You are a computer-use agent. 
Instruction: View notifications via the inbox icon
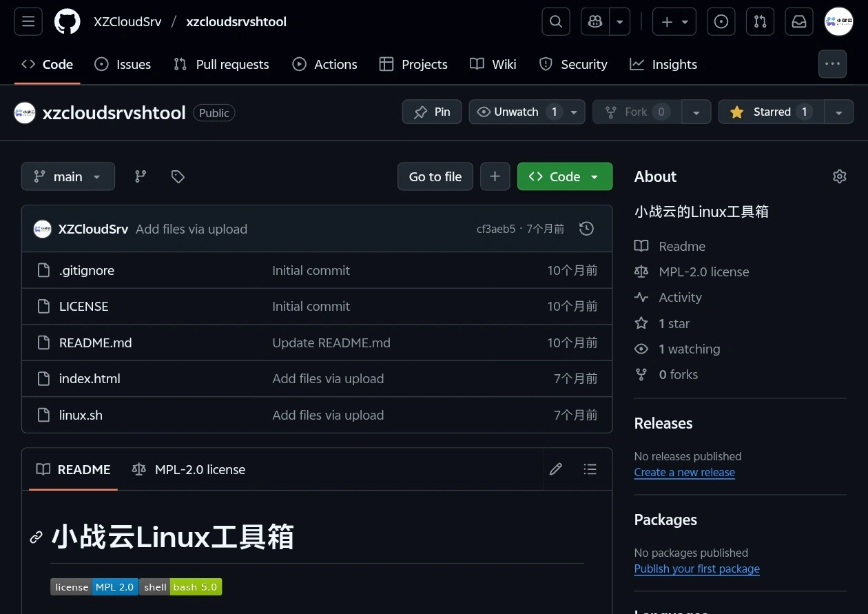click(x=798, y=21)
